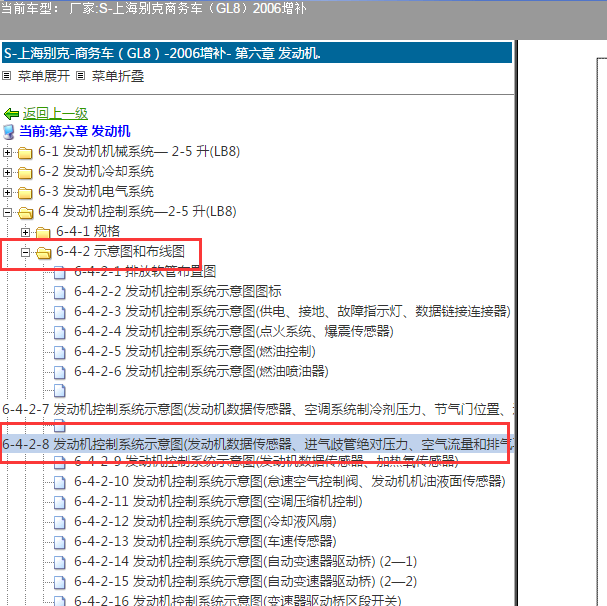Click page icon of 6-4-2-3 item

60,312
